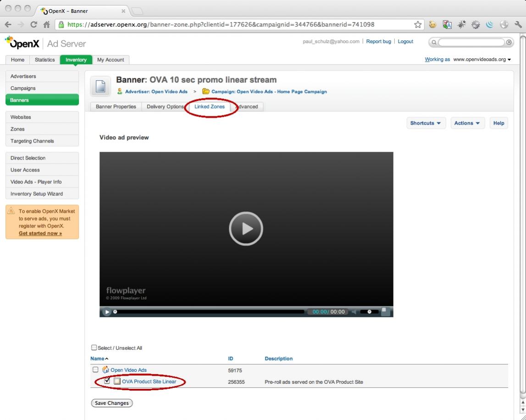The width and height of the screenshot is (526, 420).
Task: Adjust the video volume slider
Action: pos(369,312)
